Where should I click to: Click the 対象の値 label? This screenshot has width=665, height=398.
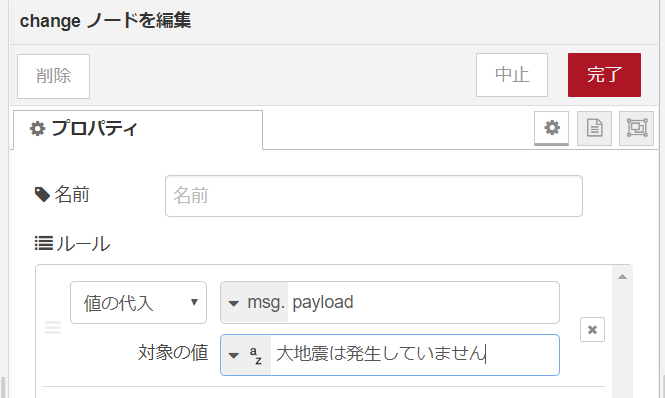click(173, 353)
